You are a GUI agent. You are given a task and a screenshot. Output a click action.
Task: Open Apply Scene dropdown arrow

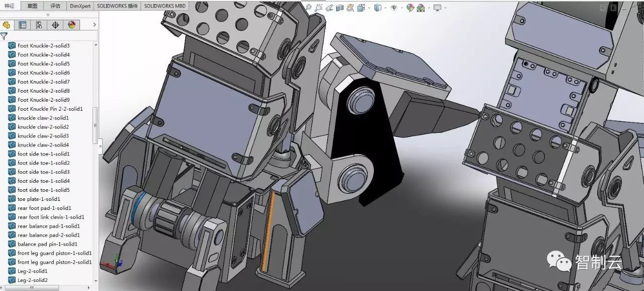pos(429,8)
